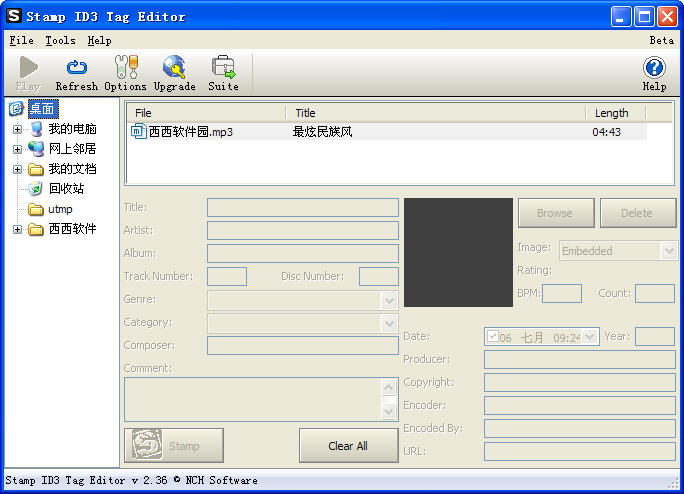This screenshot has height=494, width=684.
Task: Open the Date picker dropdown arrow
Action: click(x=590, y=336)
